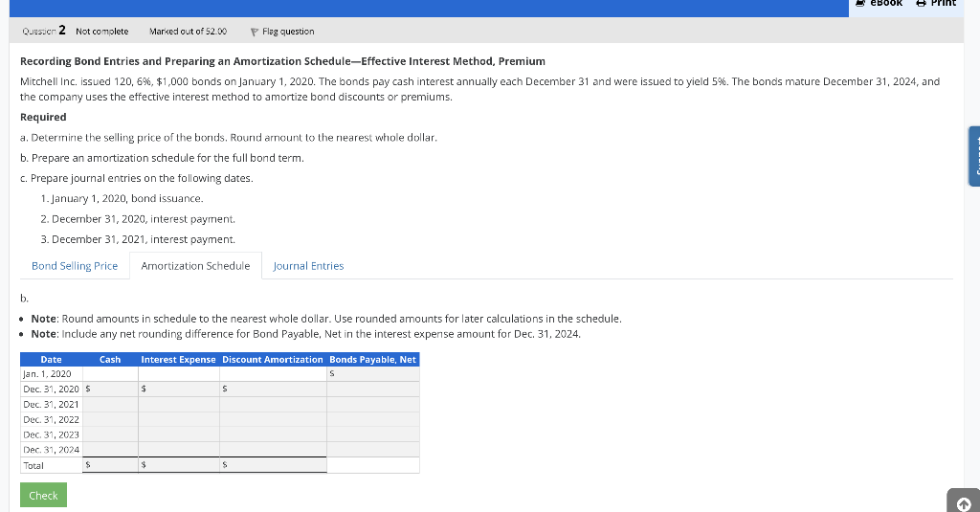Click Bonds Payable, Net input for Dec. 31, 2024
The width and height of the screenshot is (980, 512).
pos(372,450)
